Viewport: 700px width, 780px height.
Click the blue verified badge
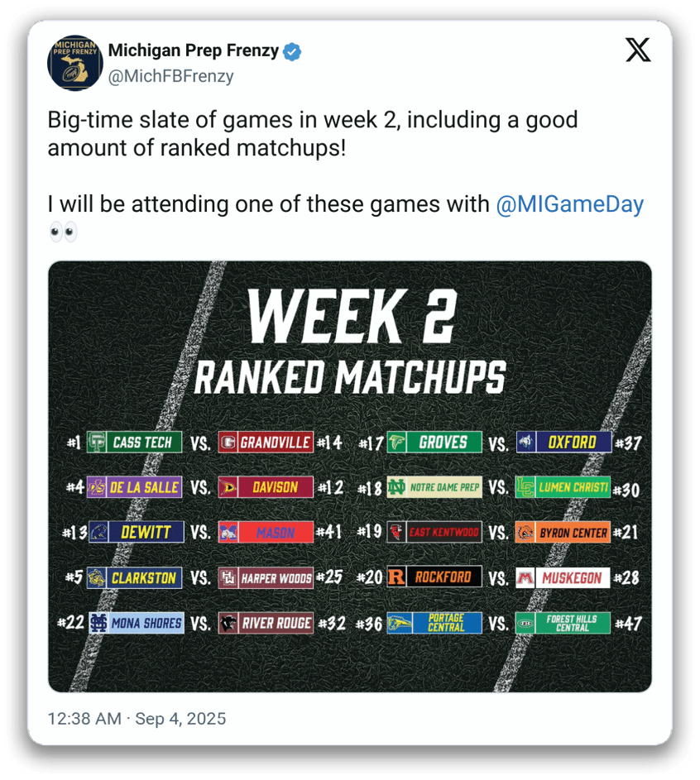click(293, 51)
